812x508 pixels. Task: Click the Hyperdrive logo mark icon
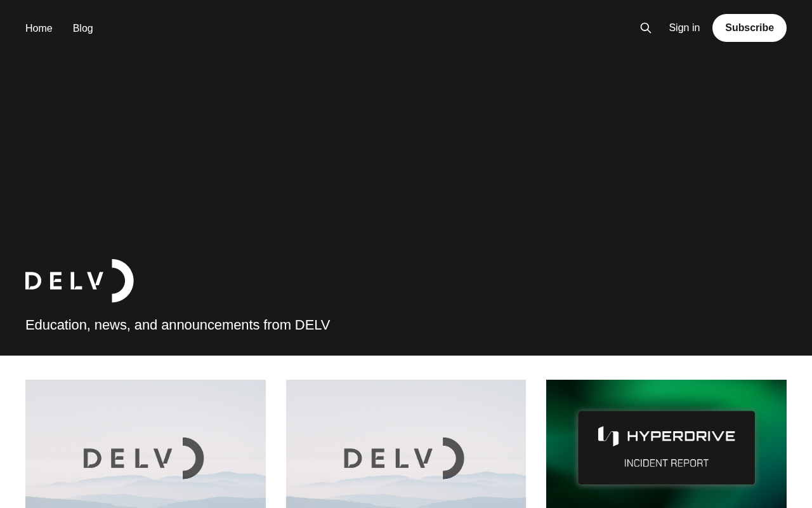click(608, 436)
